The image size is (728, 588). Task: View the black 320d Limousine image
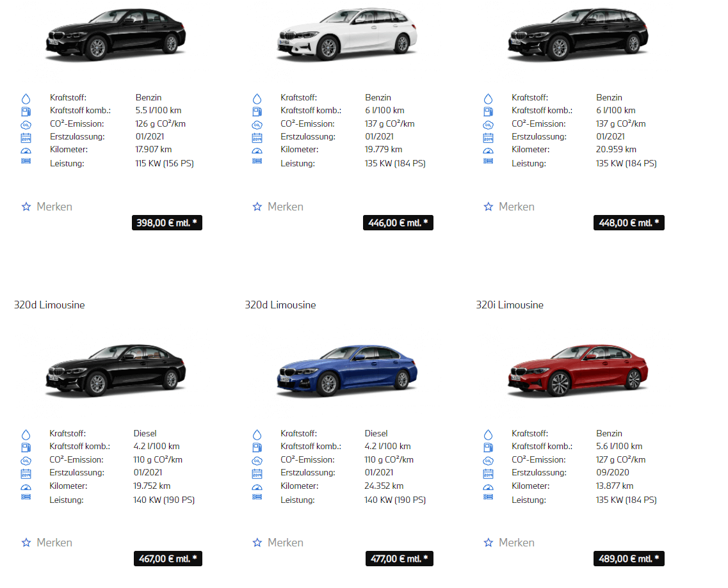pyautogui.click(x=116, y=371)
